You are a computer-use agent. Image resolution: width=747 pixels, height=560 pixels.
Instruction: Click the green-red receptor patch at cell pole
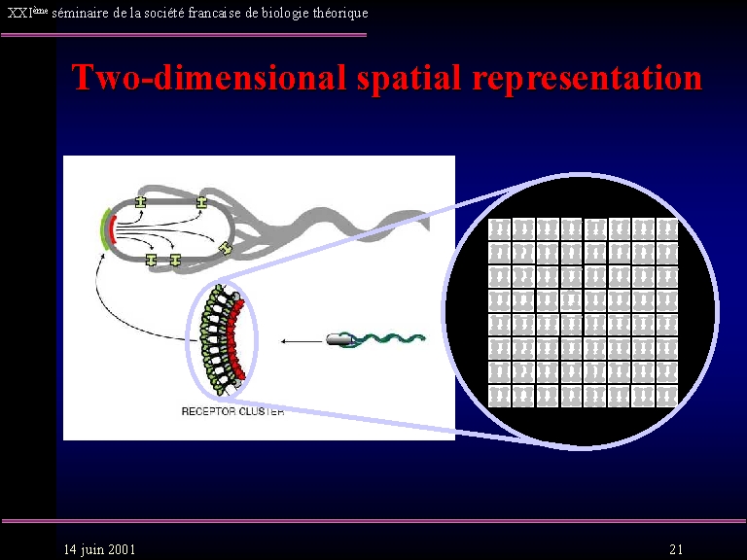click(109, 229)
